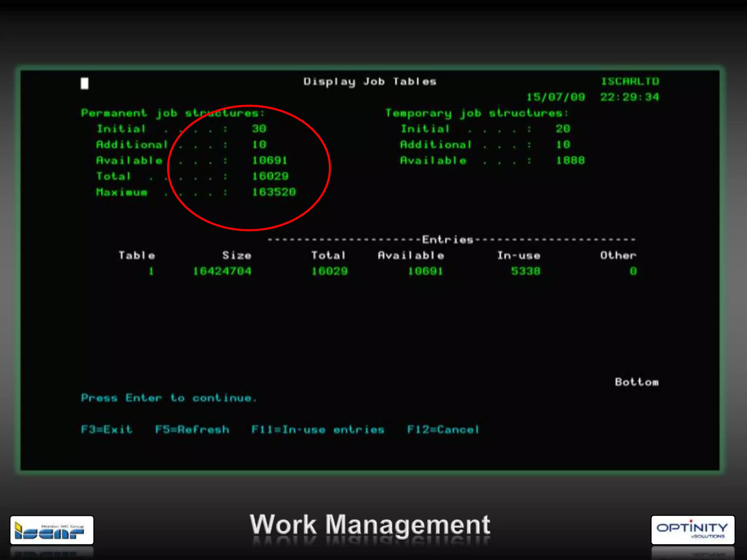The height and width of the screenshot is (560, 747).
Task: Click the Size column header
Action: pos(237,255)
